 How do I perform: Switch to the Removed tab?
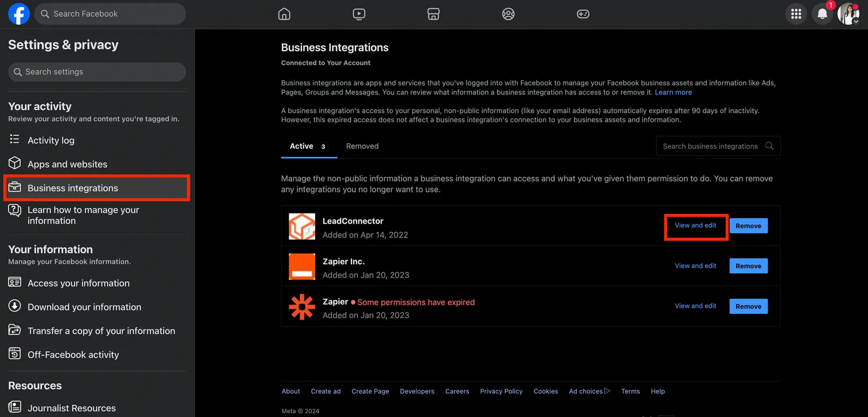pos(362,146)
